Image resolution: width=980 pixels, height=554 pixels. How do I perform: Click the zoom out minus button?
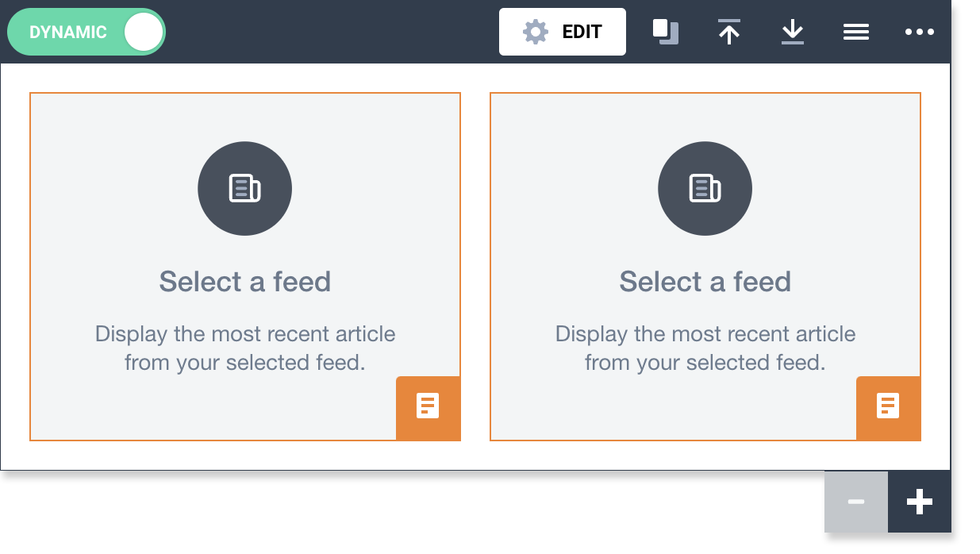tap(855, 501)
